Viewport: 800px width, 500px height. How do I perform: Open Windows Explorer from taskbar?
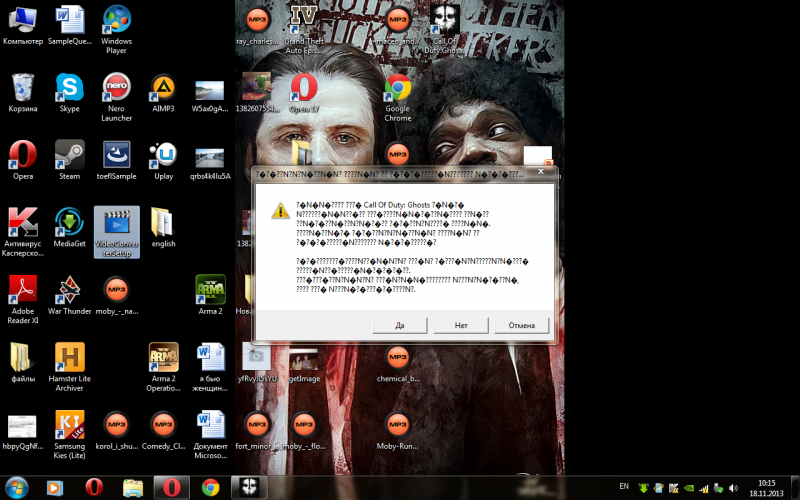point(133,488)
